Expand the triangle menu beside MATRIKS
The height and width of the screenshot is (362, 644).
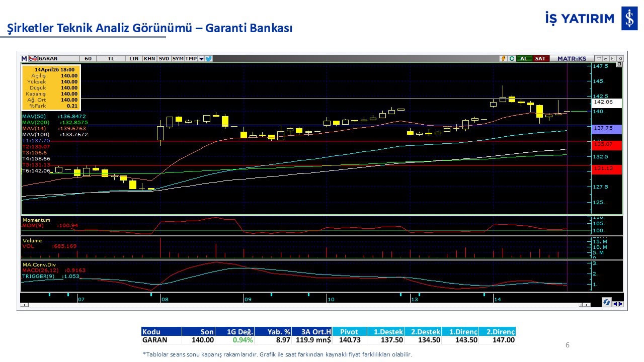598,59
